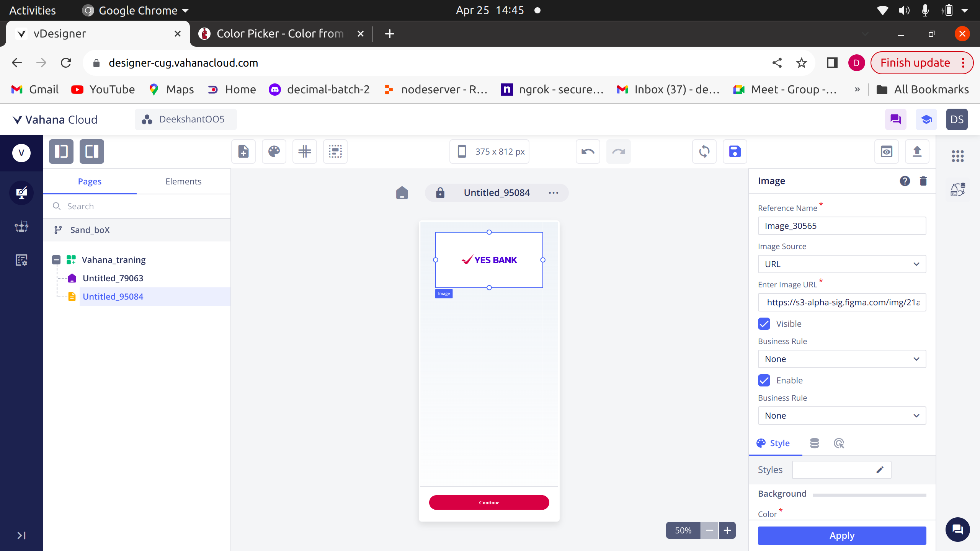This screenshot has width=980, height=551.
Task: Click the preview eye icon
Action: click(x=887, y=152)
